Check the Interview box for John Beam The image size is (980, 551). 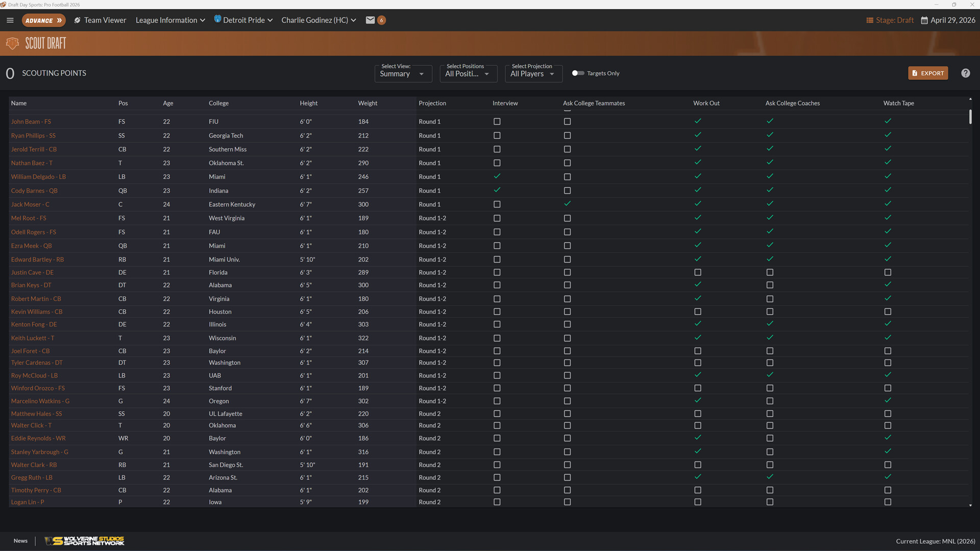click(497, 121)
